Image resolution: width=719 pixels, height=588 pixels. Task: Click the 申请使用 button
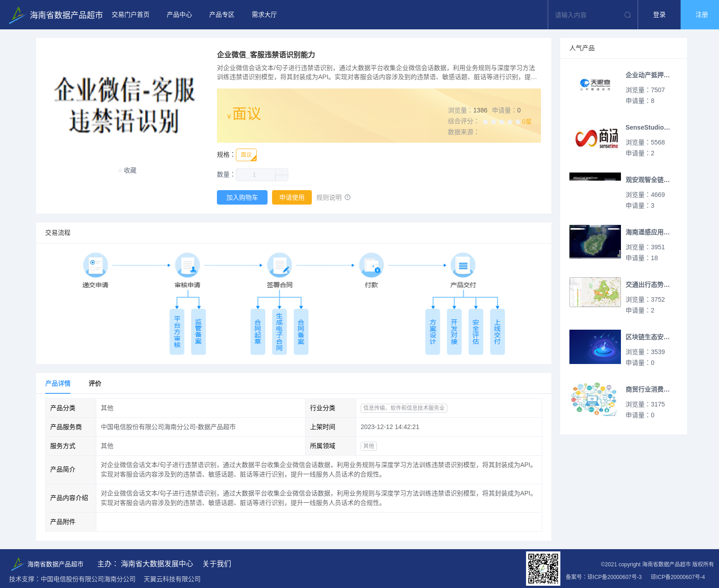pyautogui.click(x=292, y=197)
